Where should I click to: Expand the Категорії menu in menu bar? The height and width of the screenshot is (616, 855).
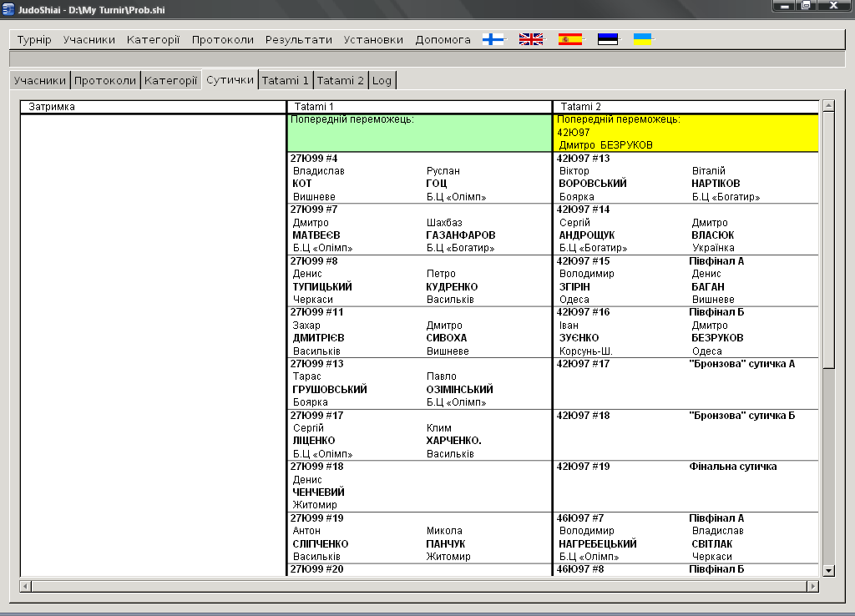(153, 39)
